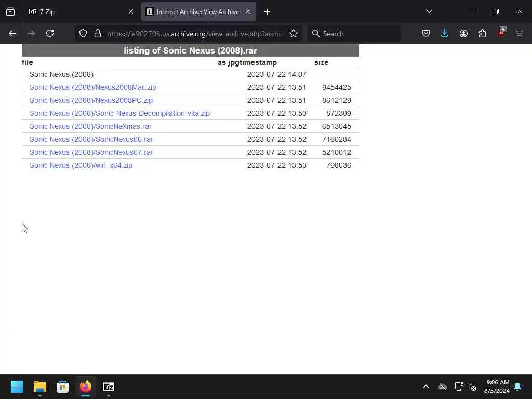Select the Internet Archive: View Archive tab

point(198,12)
